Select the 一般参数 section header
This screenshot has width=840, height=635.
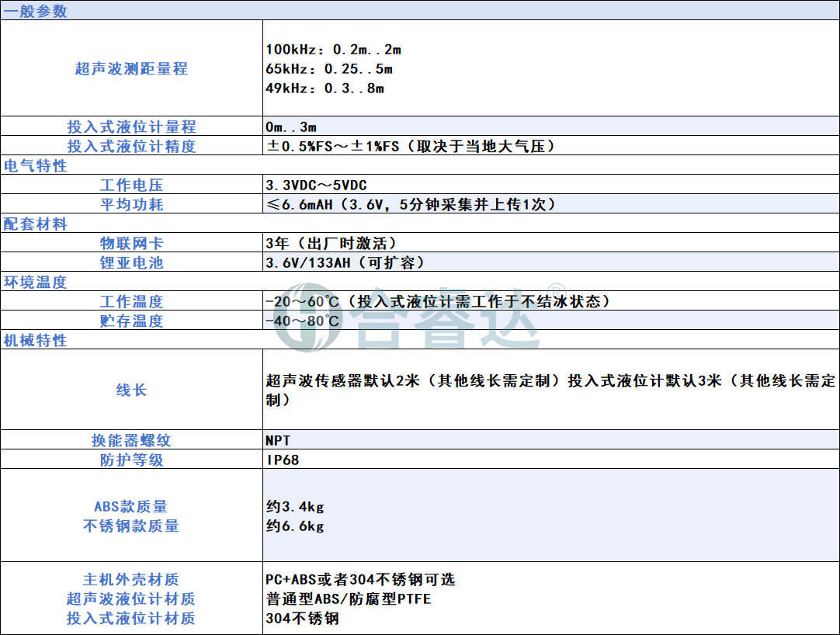(36, 11)
